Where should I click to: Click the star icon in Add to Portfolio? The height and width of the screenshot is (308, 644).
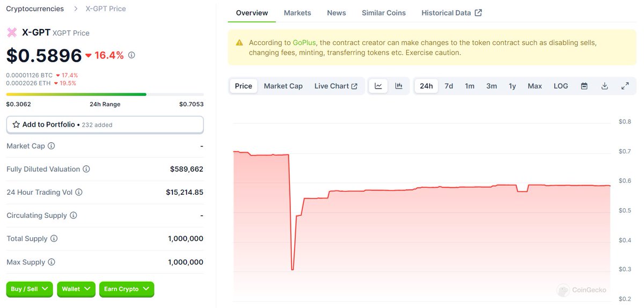click(x=16, y=124)
